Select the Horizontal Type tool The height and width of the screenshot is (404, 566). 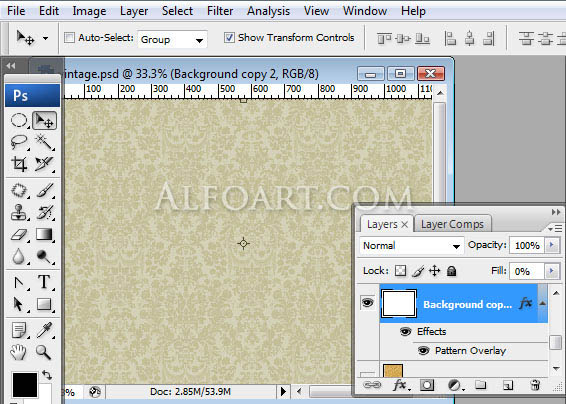tap(44, 282)
